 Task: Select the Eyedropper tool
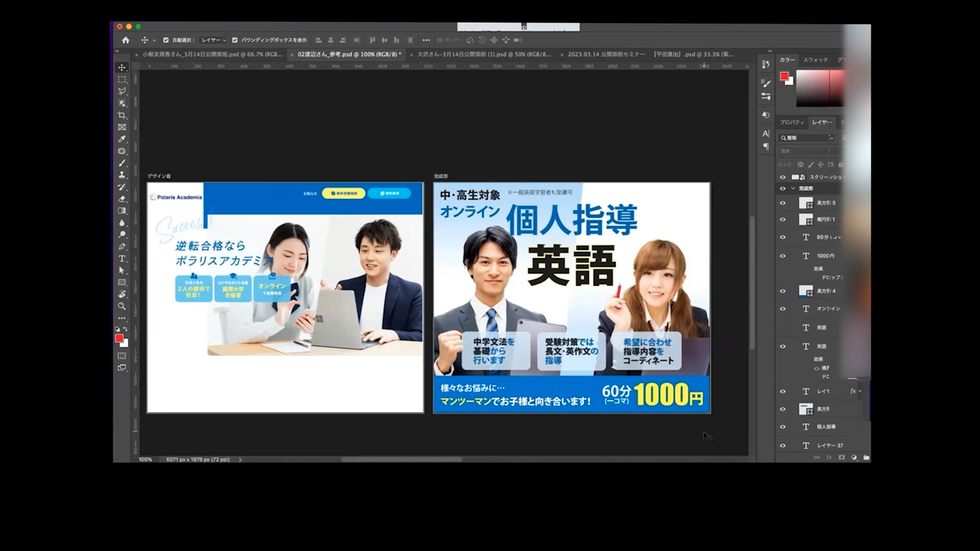point(122,139)
